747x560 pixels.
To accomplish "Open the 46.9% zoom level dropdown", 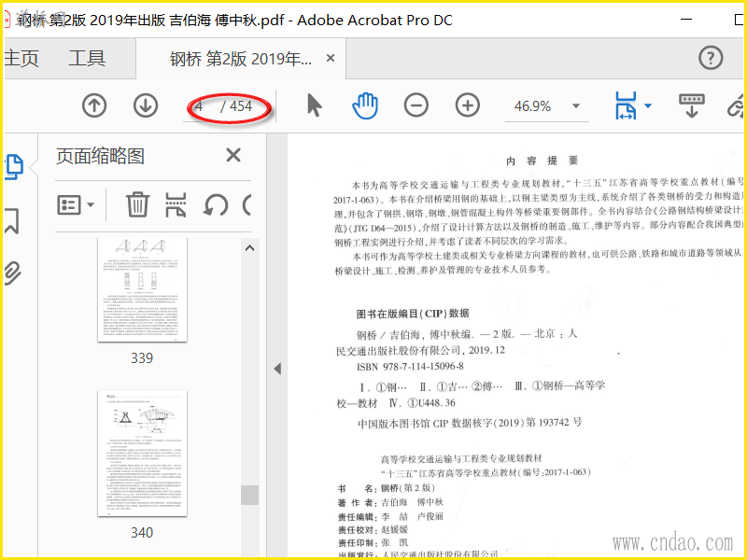I will pos(576,106).
